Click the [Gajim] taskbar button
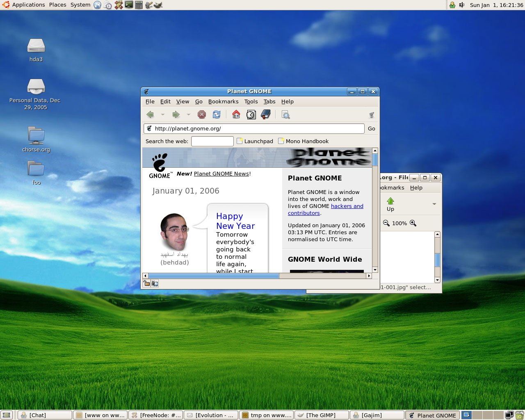Viewport: 525px width, 420px height. (377, 415)
